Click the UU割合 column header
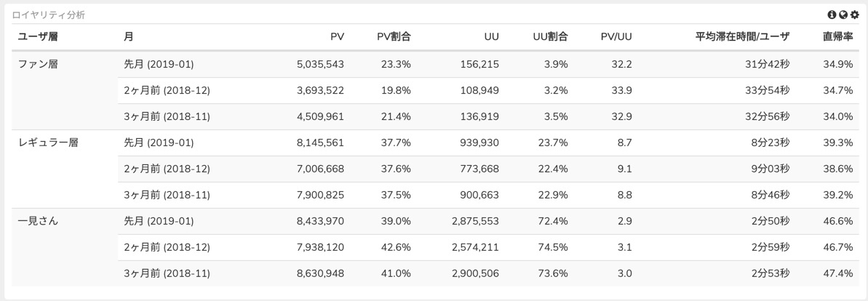868x301 pixels. click(550, 37)
